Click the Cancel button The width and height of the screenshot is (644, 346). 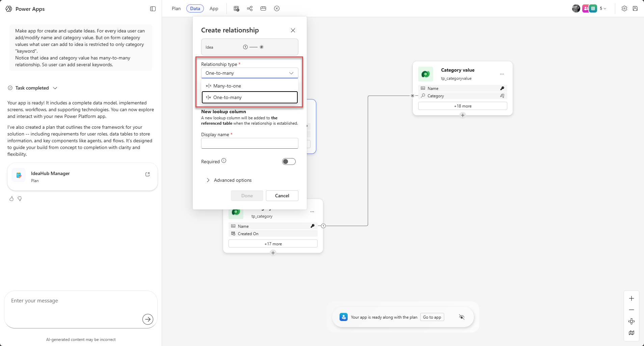click(282, 196)
